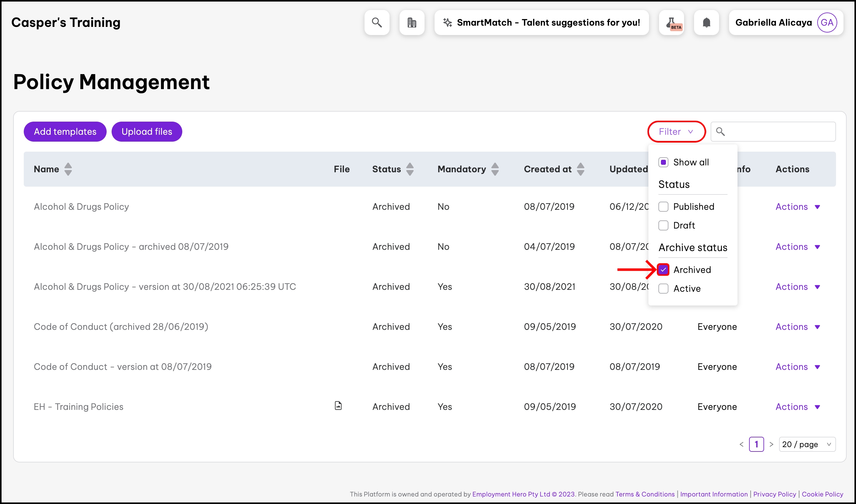The height and width of the screenshot is (504, 856).
Task: Open the SmartMatch talent suggestions item
Action: click(x=541, y=23)
